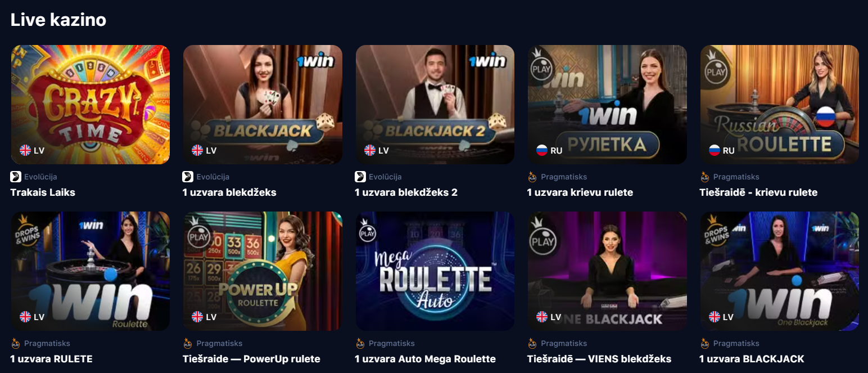Click Pragmatisks provider under 1win One Blackjack
This screenshot has height=373, width=868.
tap(736, 343)
